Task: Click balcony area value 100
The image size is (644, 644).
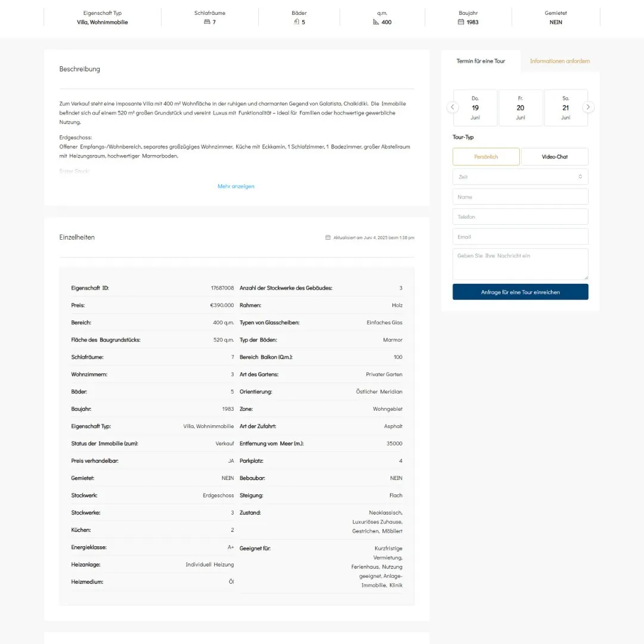Action: (398, 357)
